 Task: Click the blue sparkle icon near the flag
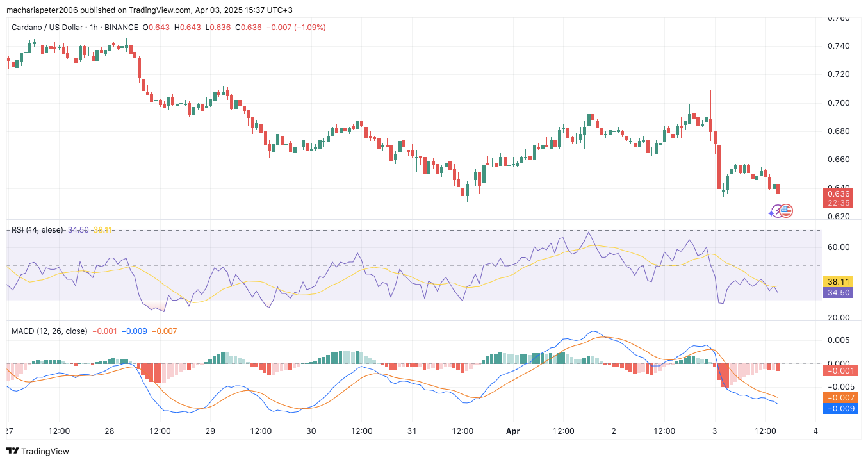772,212
